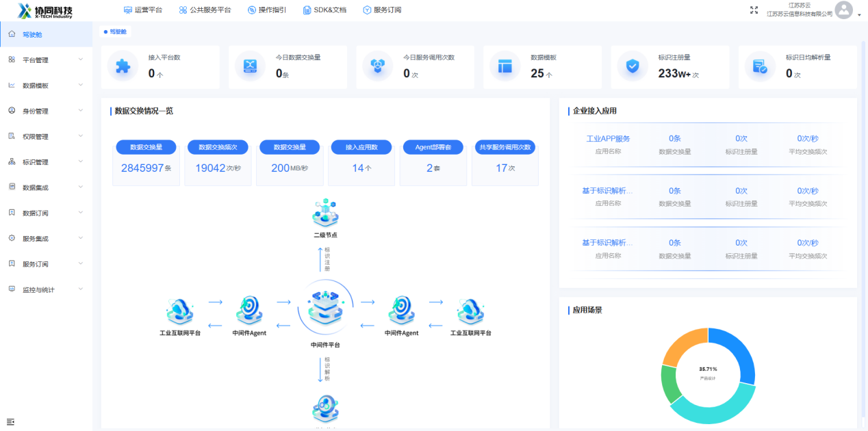Select 驾驶舱 in the left sidebar
This screenshot has height=431, width=868.
(36, 34)
